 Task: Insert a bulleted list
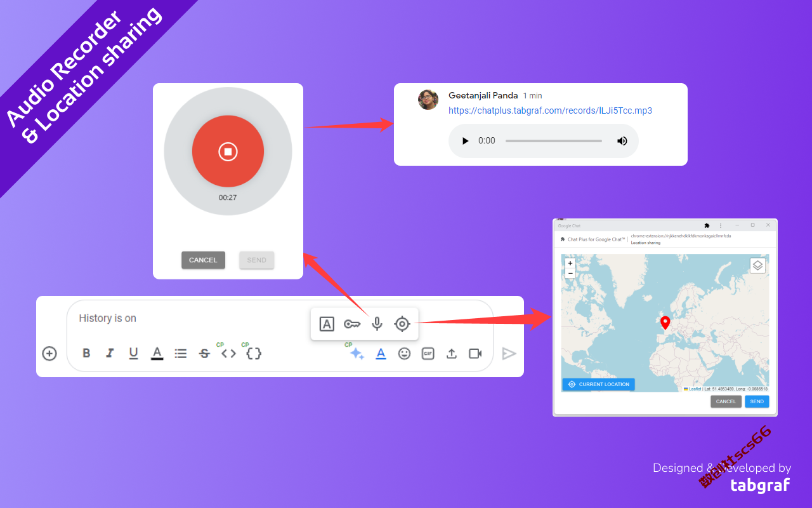181,354
